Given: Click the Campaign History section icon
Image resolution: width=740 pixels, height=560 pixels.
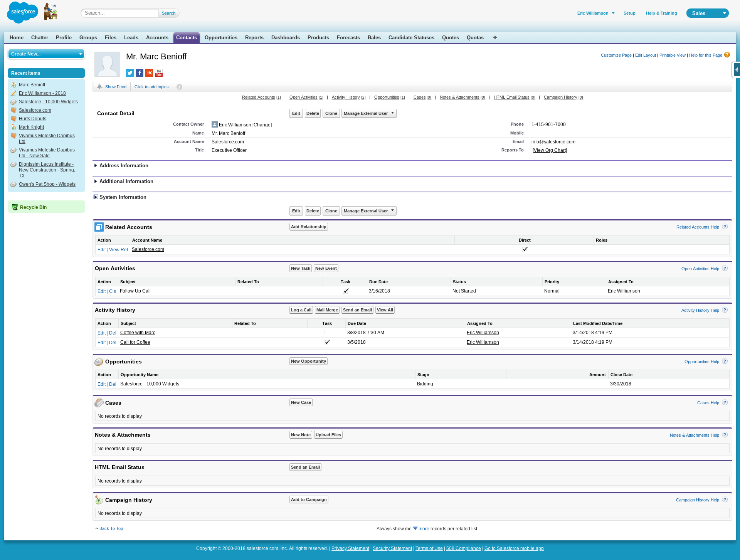Looking at the screenshot, I should point(99,500).
